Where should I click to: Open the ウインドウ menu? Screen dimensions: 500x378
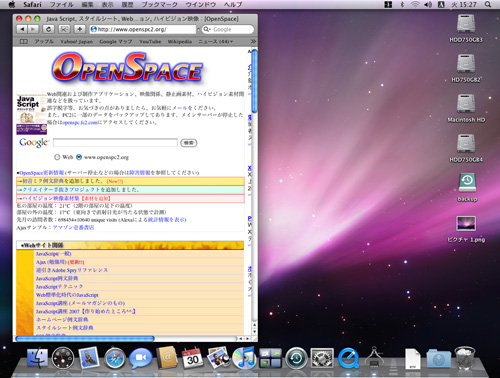(201, 5)
